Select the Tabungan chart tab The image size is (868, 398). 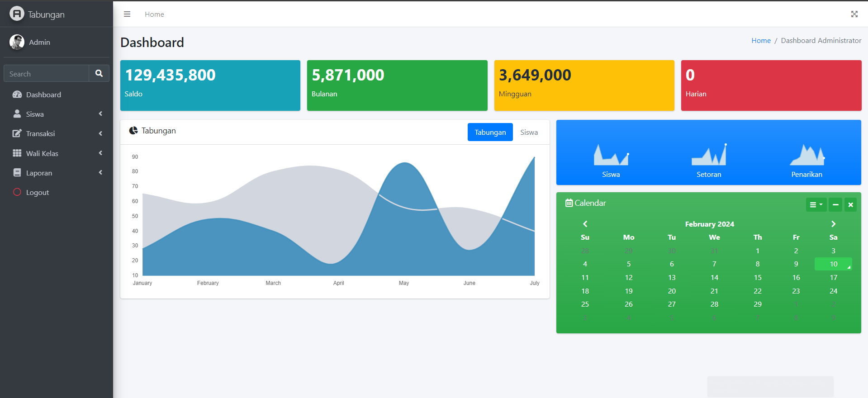coord(490,132)
